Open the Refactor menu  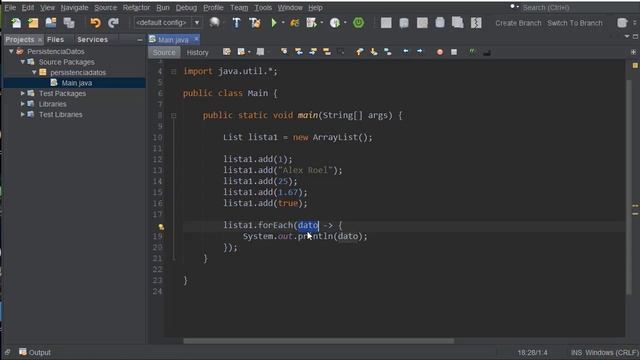(136, 8)
